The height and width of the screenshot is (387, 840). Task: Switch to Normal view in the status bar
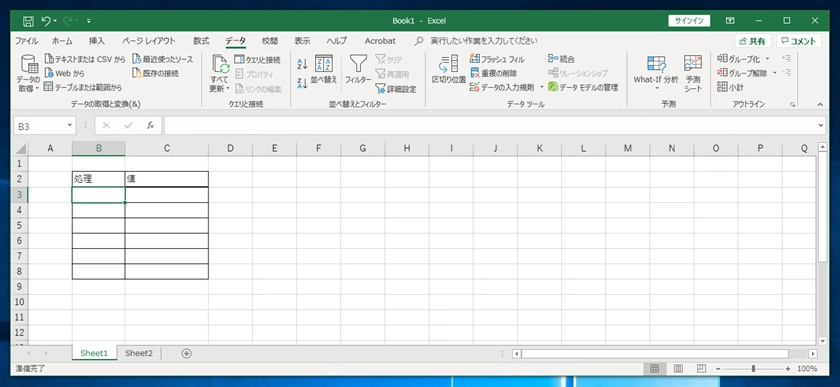(655, 369)
